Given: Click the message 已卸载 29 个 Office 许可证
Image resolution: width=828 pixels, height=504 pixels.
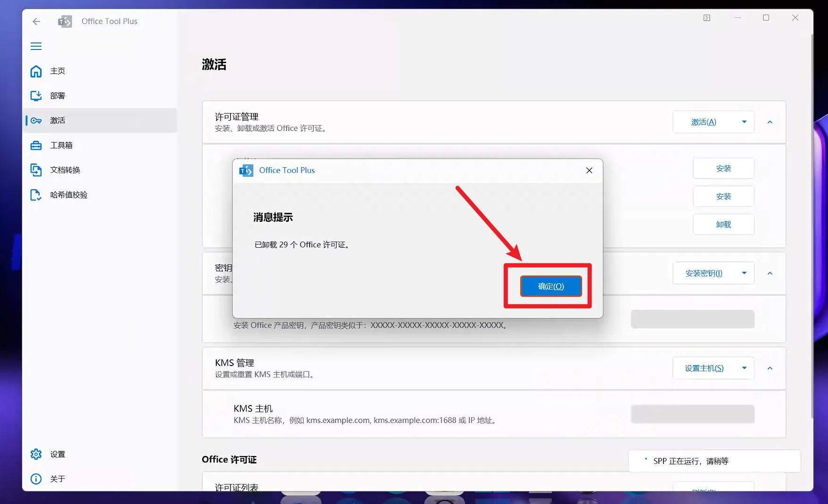Looking at the screenshot, I should click(303, 245).
